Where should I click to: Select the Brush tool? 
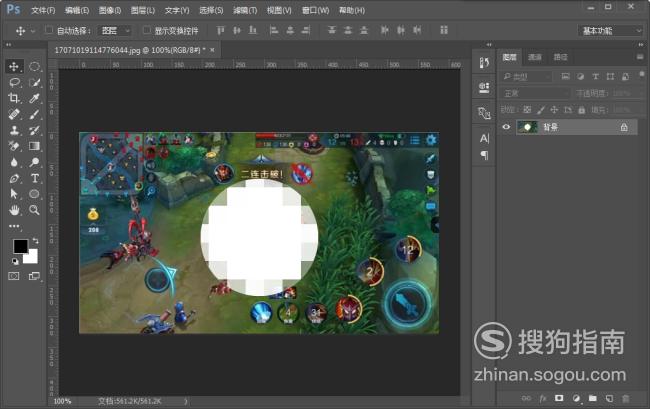click(34, 114)
